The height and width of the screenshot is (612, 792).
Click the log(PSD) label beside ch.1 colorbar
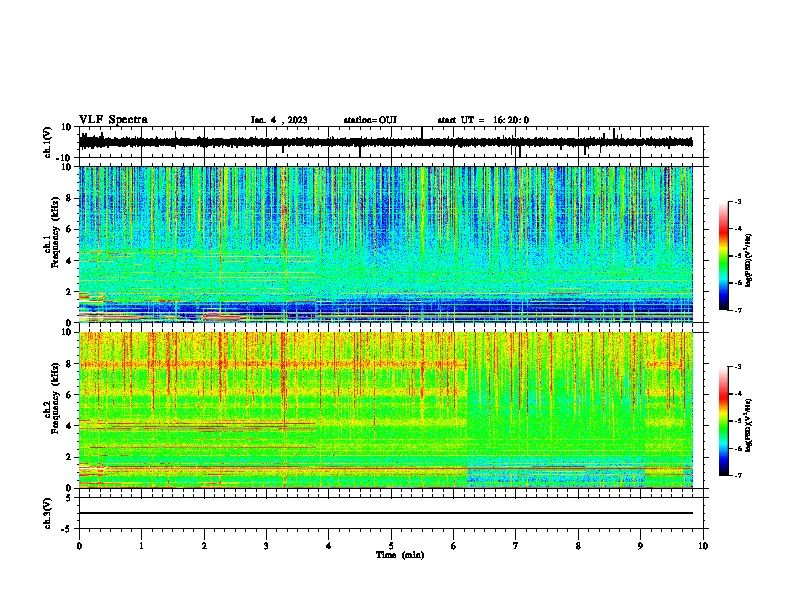748,261
